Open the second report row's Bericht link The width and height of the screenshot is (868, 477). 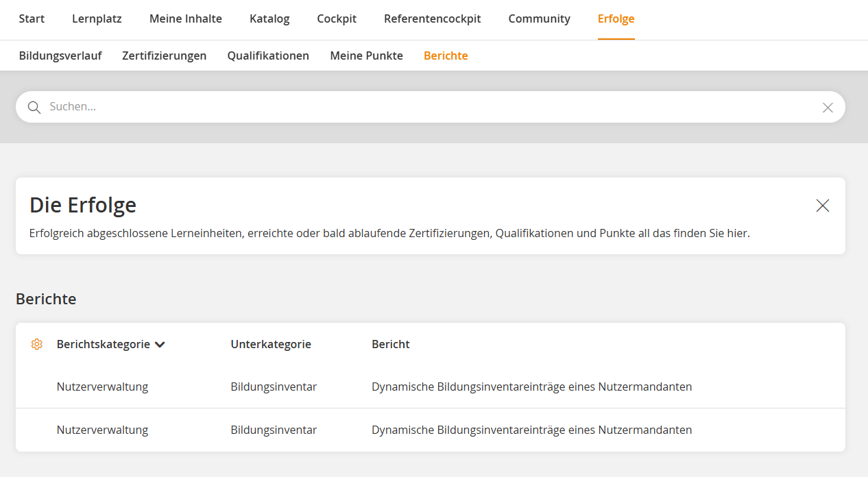tap(531, 430)
